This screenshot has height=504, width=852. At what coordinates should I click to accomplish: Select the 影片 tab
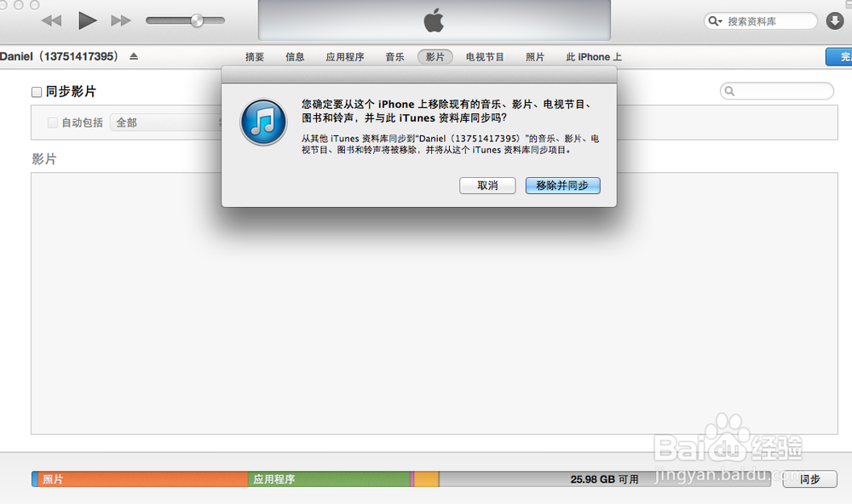coord(435,57)
